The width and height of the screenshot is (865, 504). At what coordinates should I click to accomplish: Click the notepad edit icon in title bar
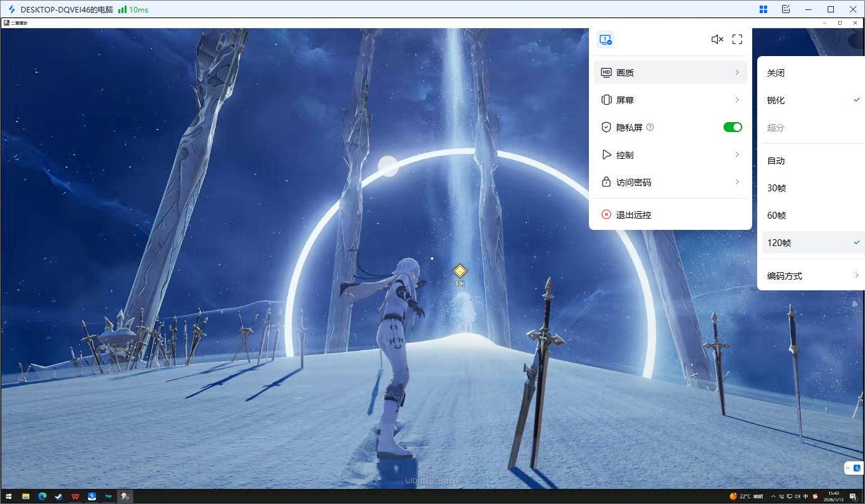coord(786,9)
